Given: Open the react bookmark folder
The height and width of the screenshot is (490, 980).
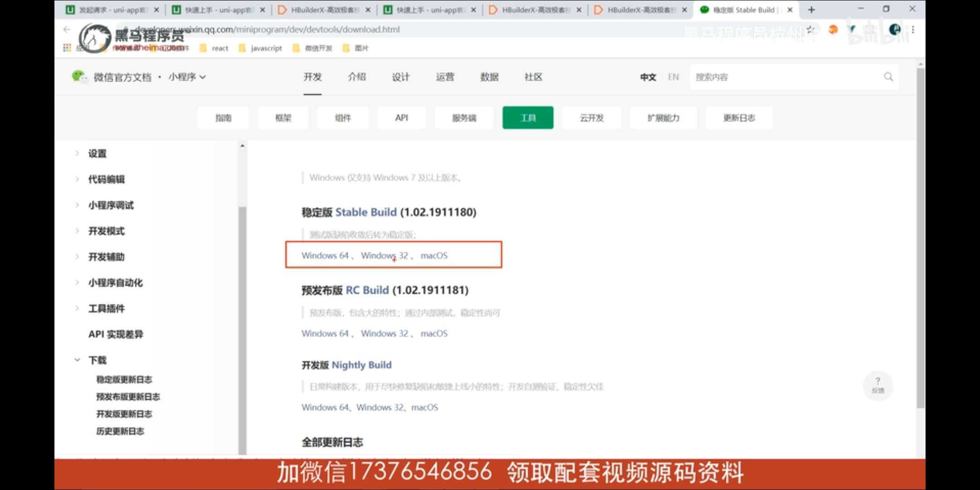Looking at the screenshot, I should click(x=214, y=48).
